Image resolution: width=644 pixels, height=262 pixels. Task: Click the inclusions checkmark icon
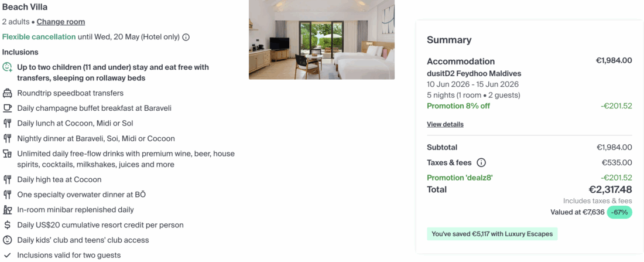pyautogui.click(x=8, y=256)
